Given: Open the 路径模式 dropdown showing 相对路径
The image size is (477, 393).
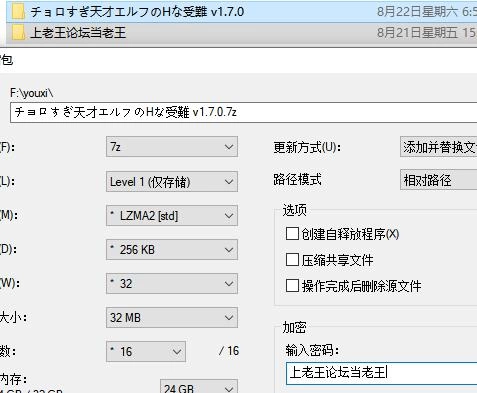Looking at the screenshot, I should click(438, 180).
